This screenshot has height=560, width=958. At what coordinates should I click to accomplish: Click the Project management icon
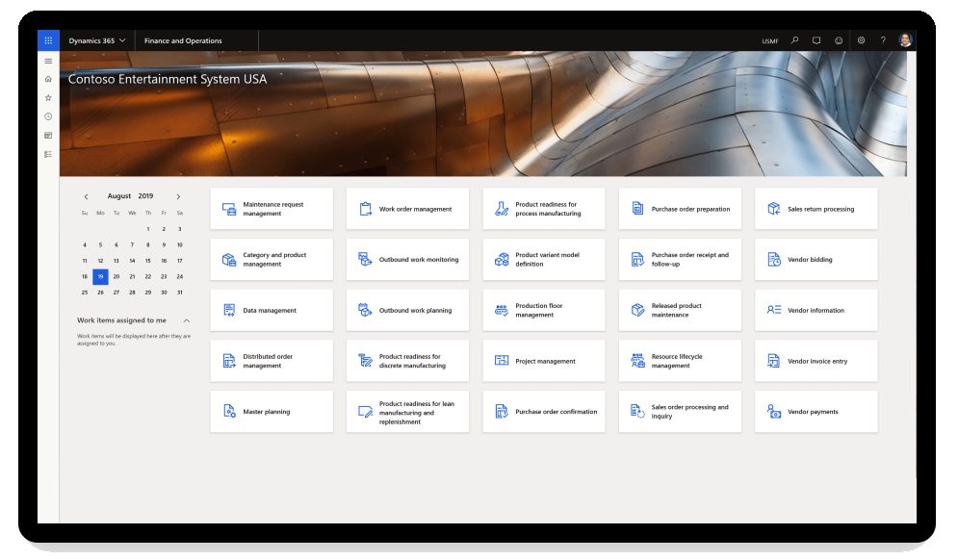coord(502,361)
